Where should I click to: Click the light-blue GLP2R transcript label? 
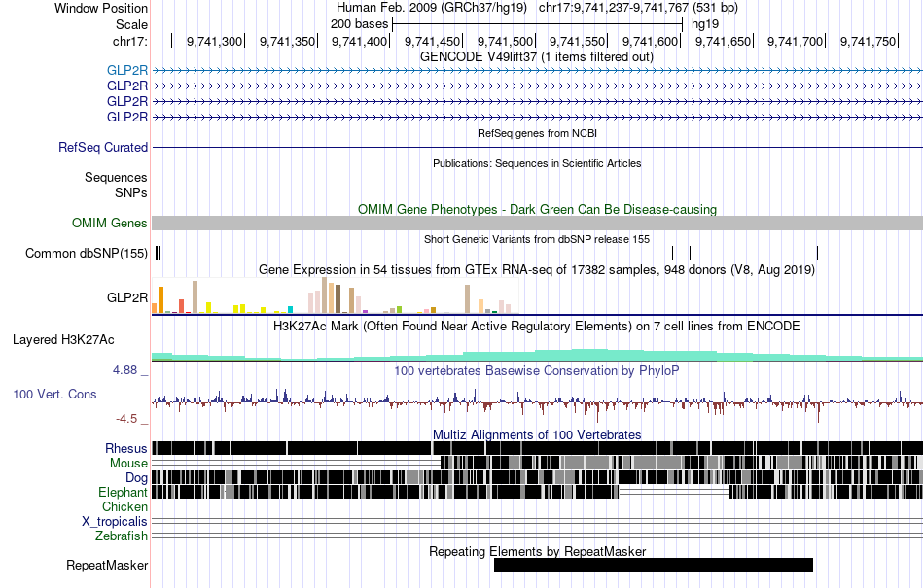coord(127,70)
